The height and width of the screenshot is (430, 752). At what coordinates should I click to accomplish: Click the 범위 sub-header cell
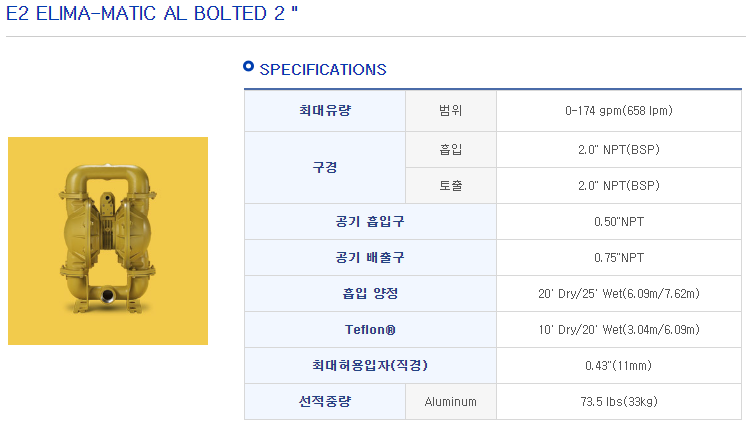[x=451, y=110]
